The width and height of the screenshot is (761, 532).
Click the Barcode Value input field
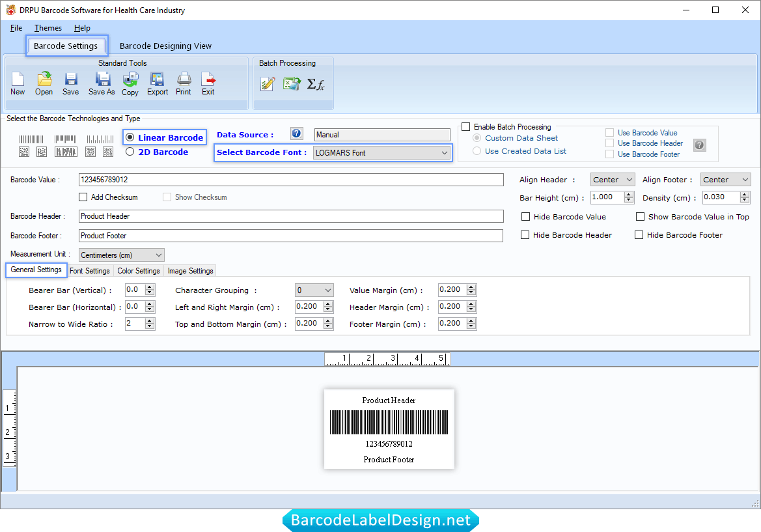tap(291, 180)
